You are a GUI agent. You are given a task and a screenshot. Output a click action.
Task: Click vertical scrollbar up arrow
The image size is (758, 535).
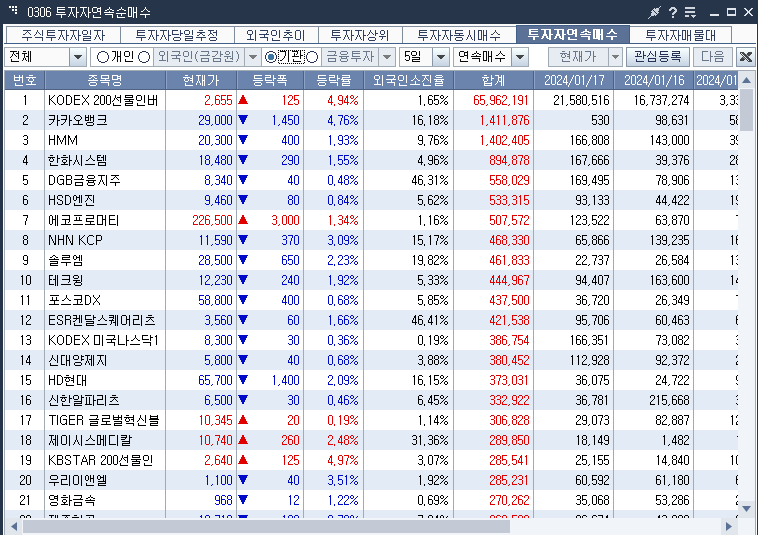pyautogui.click(x=746, y=80)
